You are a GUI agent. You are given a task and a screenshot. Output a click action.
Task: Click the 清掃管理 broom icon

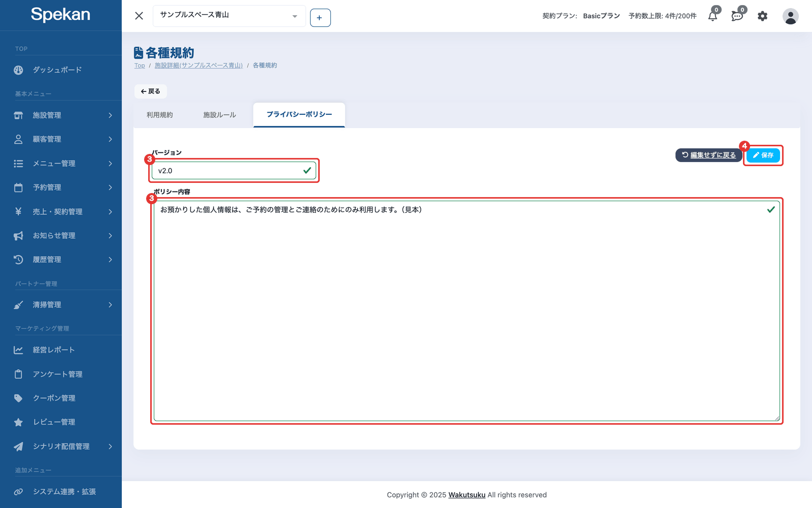tap(18, 305)
